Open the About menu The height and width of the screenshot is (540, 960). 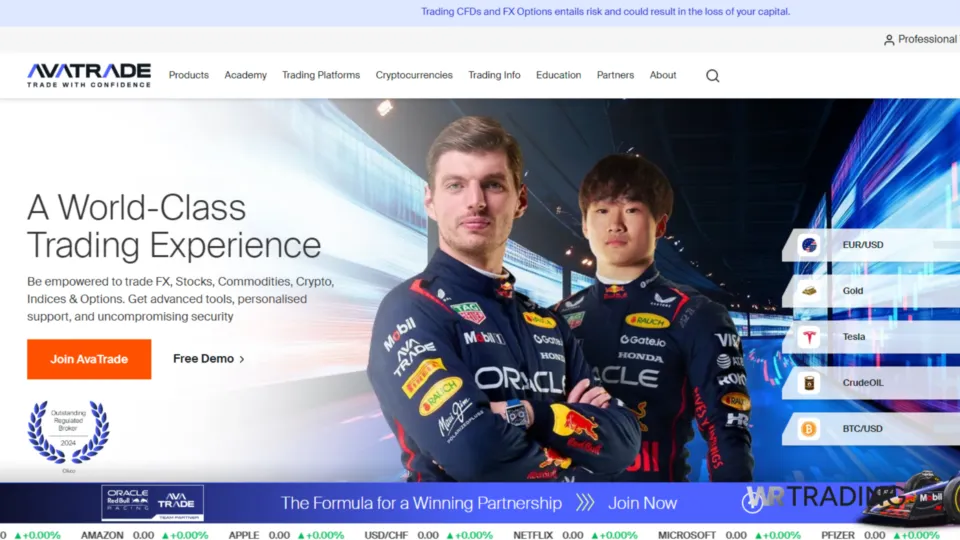click(663, 75)
